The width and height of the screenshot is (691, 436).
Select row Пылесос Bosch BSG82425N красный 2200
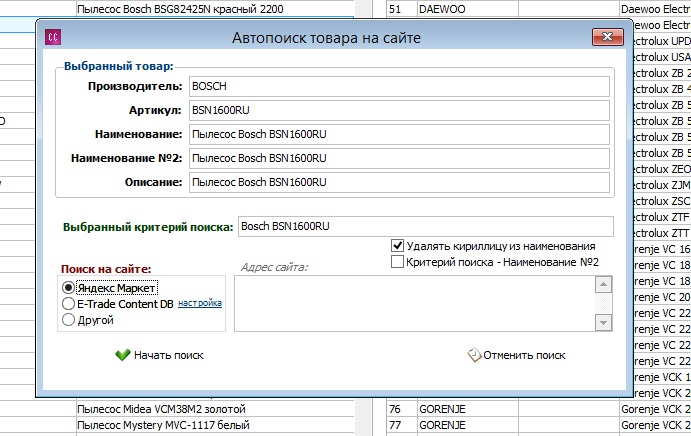pyautogui.click(x=215, y=8)
